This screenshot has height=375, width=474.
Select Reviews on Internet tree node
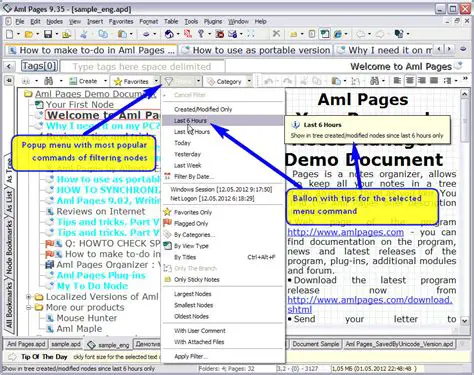[101, 211]
